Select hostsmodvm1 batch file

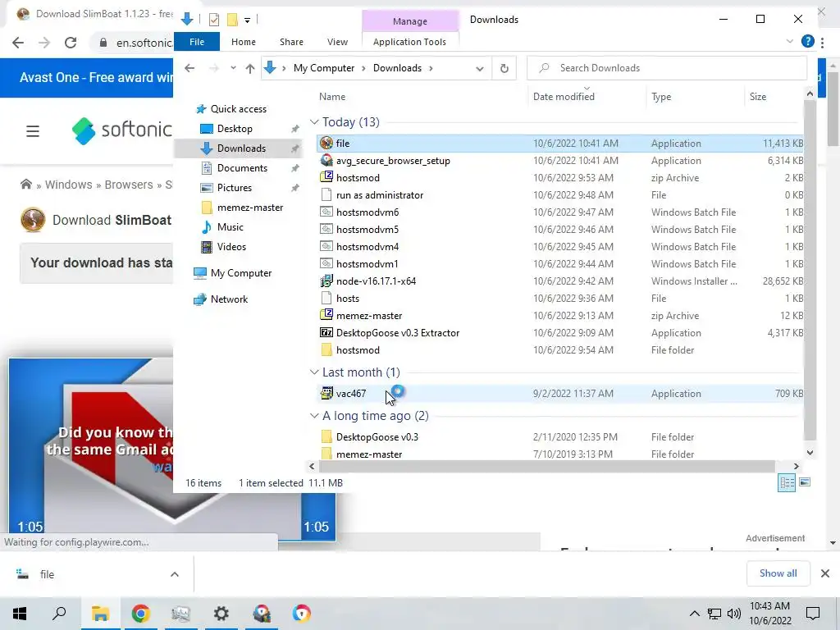coord(367,263)
